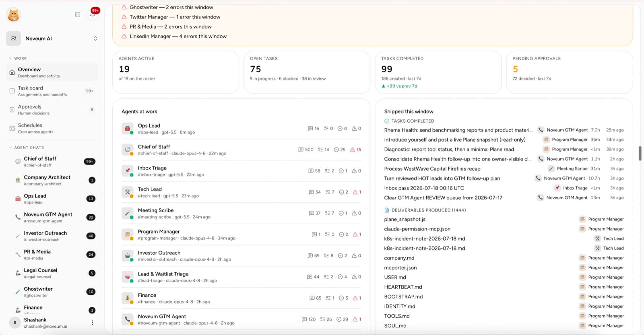Open the Approvals page
This screenshot has height=335, width=644.
tap(52, 109)
